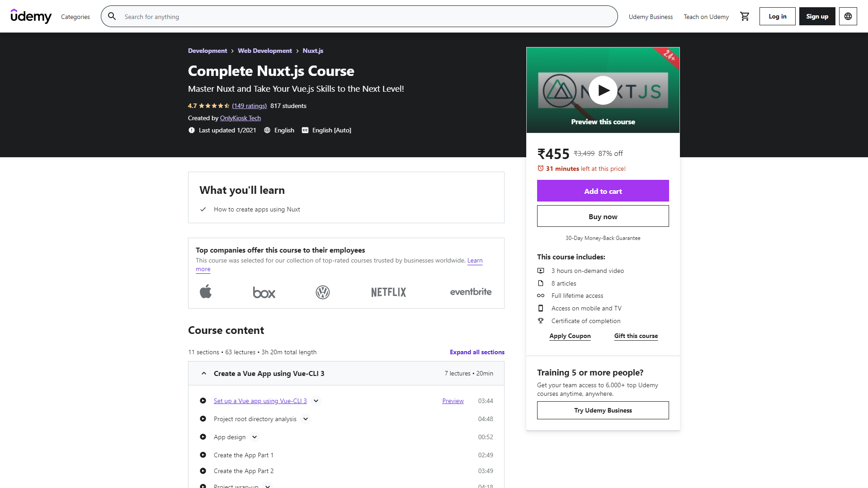Focus the Search for anything field
This screenshot has width=868, height=488.
tap(359, 16)
